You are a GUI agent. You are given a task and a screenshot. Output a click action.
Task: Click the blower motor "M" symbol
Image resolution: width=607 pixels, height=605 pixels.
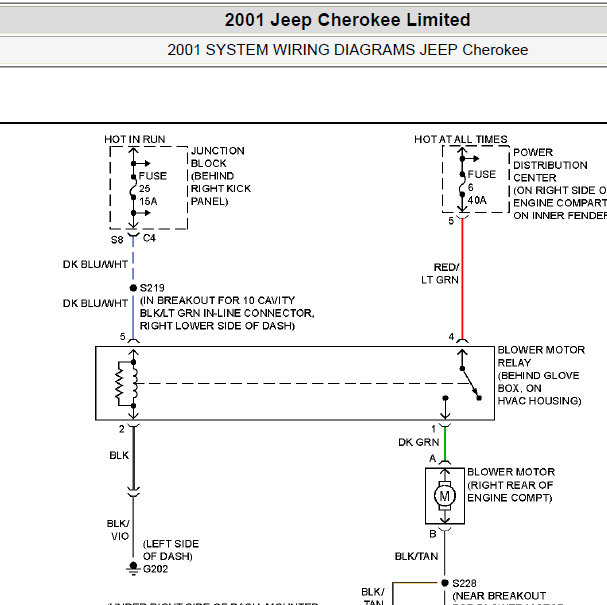(x=445, y=496)
